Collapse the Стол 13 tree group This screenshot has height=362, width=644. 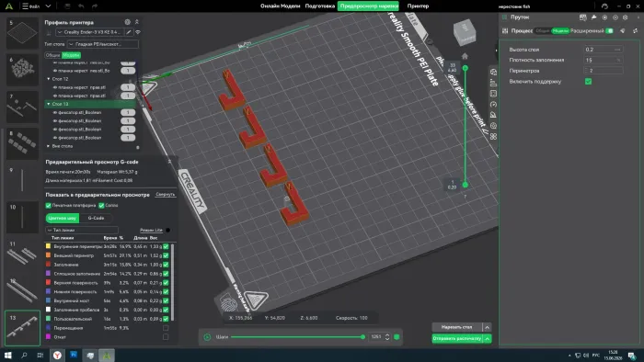[49, 104]
